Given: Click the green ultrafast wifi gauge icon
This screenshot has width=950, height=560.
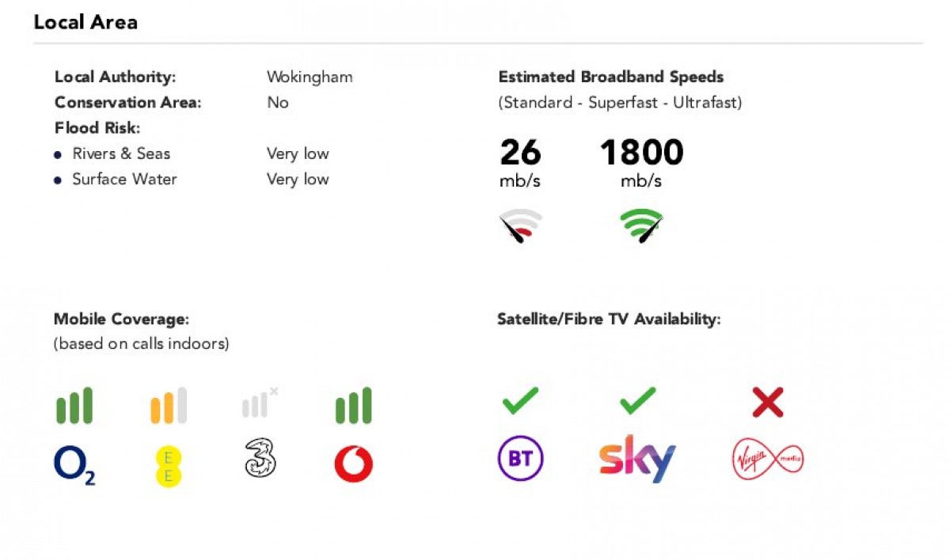Looking at the screenshot, I should tap(641, 225).
